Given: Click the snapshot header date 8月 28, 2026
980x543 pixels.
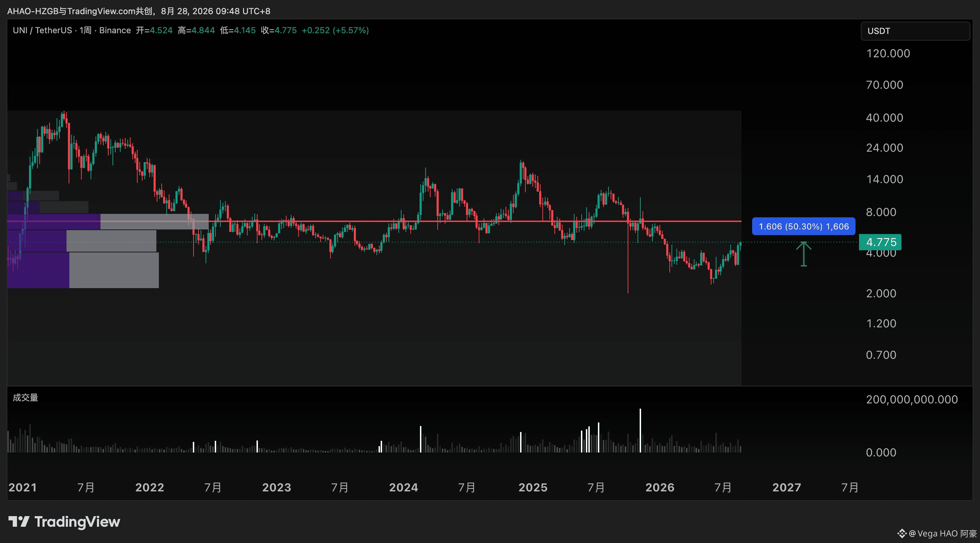Looking at the screenshot, I should coord(186,11).
